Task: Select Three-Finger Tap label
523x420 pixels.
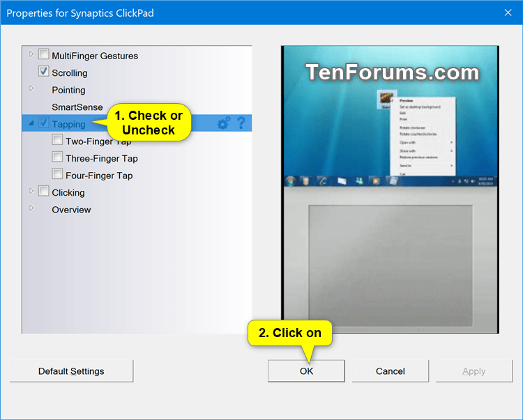Action: pos(102,159)
